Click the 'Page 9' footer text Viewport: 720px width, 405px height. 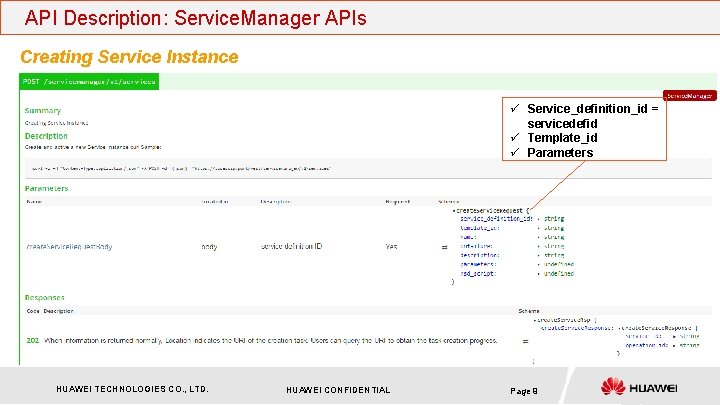524,391
